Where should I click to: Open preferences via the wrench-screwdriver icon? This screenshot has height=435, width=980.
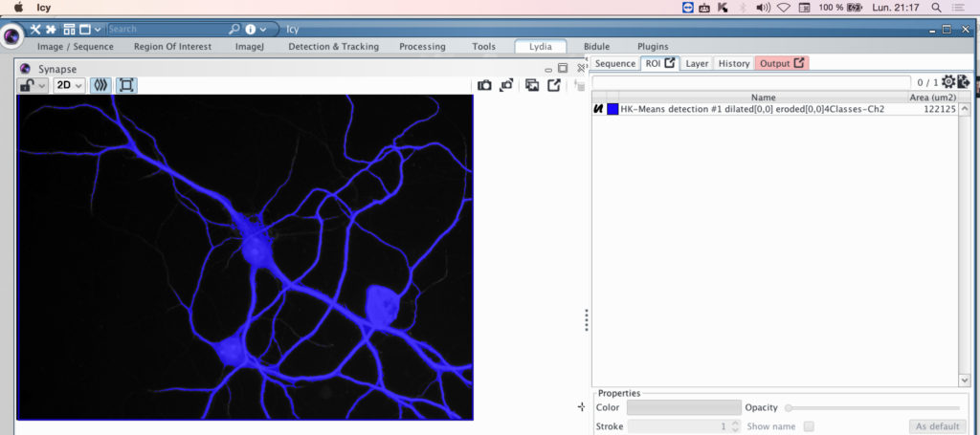tap(35, 30)
